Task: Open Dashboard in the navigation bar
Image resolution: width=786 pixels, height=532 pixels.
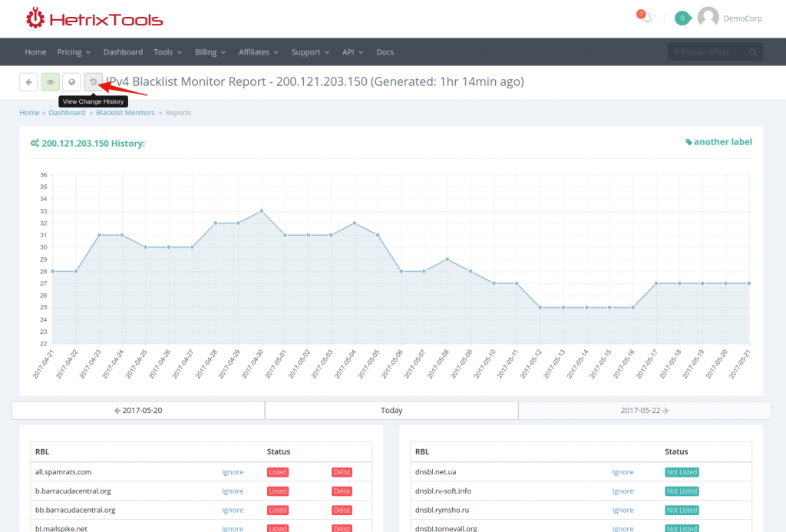Action: tap(123, 52)
